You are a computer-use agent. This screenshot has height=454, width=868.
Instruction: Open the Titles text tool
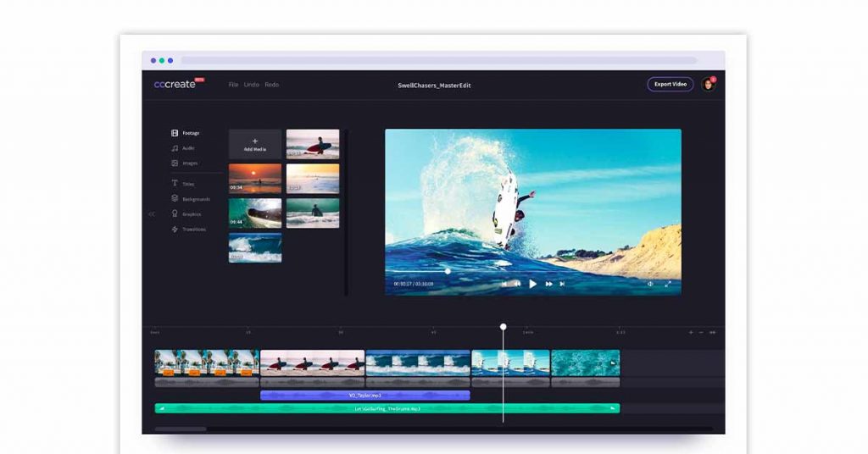click(175, 184)
